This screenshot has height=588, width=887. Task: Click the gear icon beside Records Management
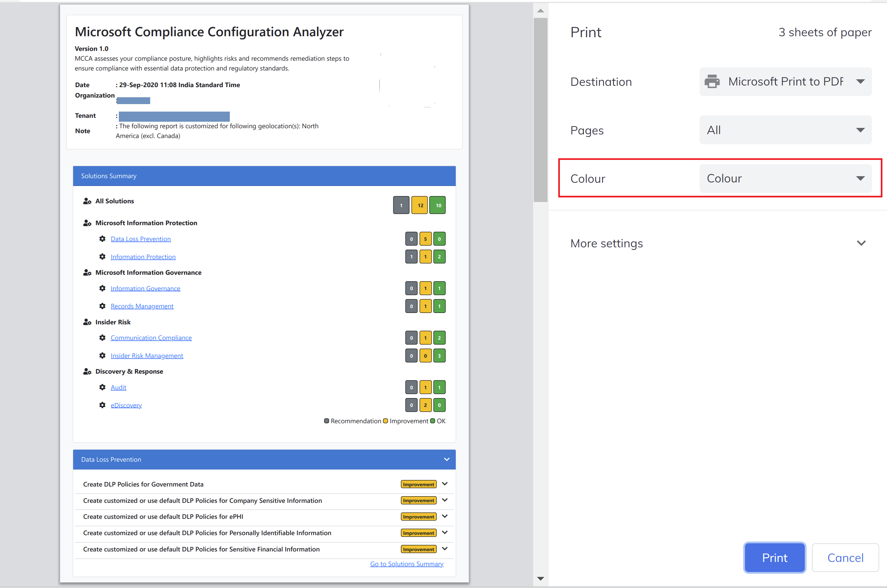tap(103, 306)
